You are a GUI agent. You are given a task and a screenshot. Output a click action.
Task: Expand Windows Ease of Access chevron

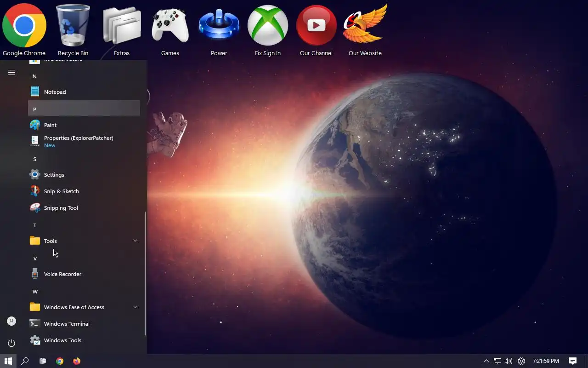[135, 307]
